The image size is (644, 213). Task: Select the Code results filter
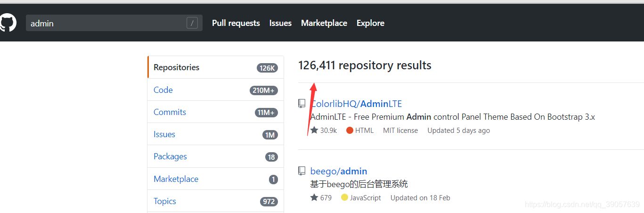216,90
